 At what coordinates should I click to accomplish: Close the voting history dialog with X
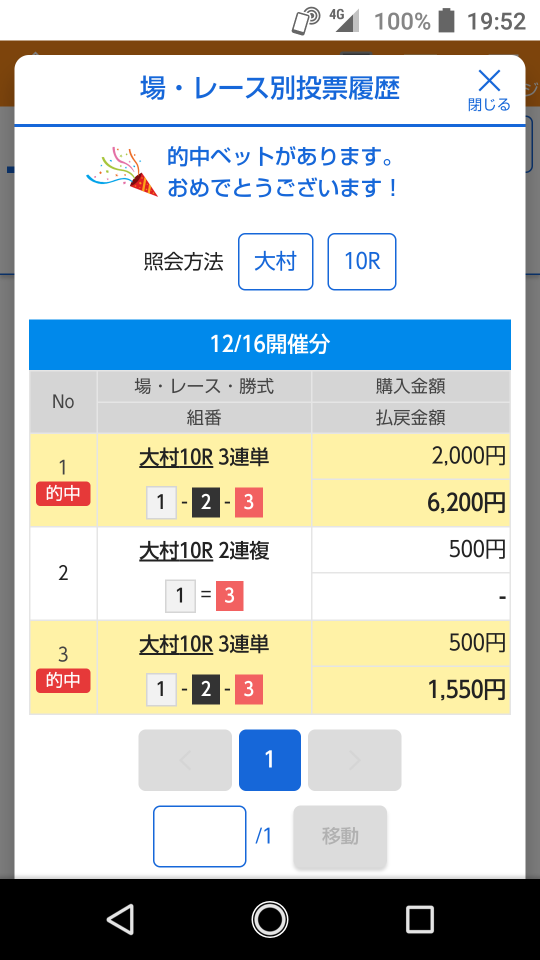click(x=489, y=89)
